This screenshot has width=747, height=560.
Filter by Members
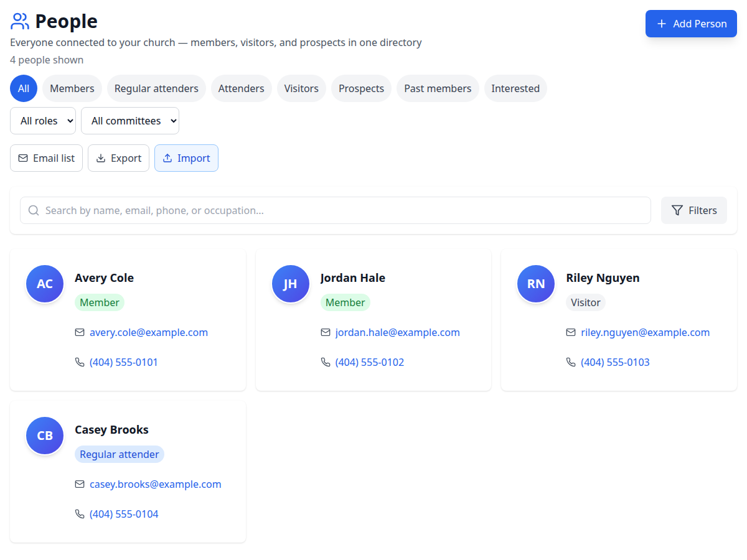tap(72, 88)
